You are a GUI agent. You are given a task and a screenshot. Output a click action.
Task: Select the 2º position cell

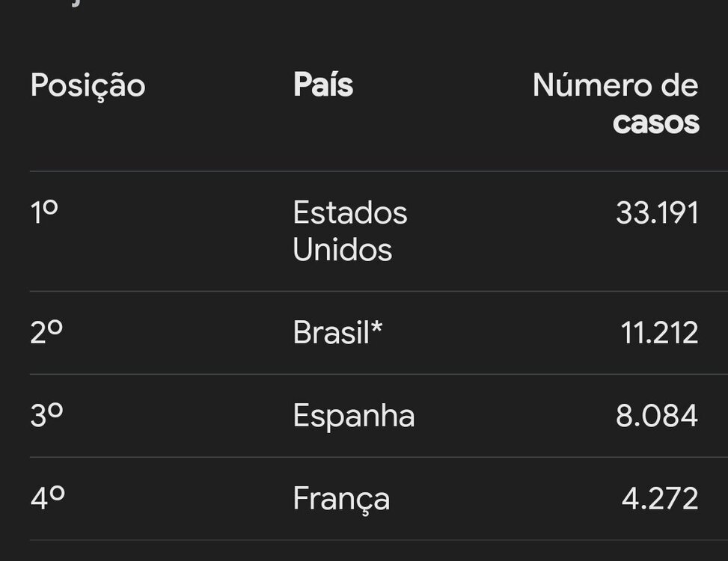coord(46,333)
